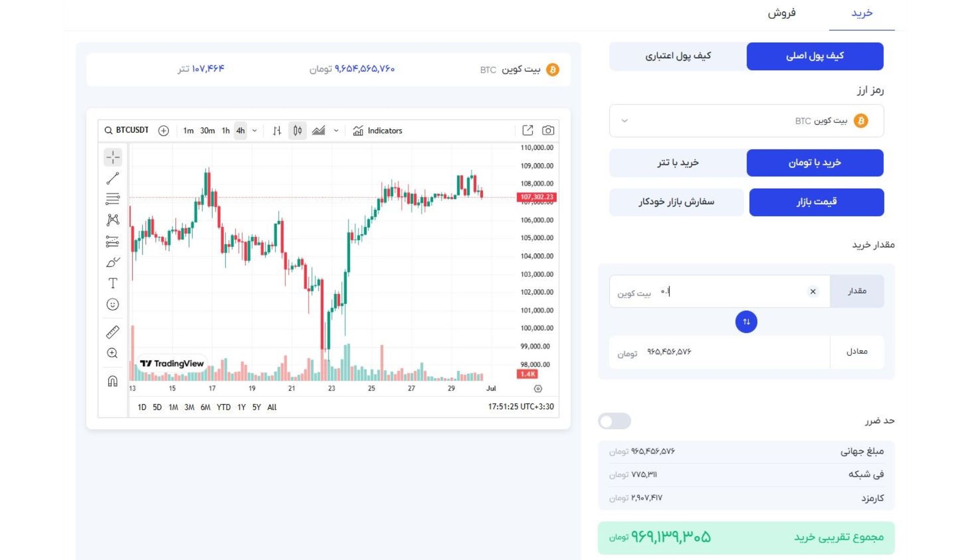Enable the حد ضرر stop-loss switch
The height and width of the screenshot is (560, 966).
614,421
